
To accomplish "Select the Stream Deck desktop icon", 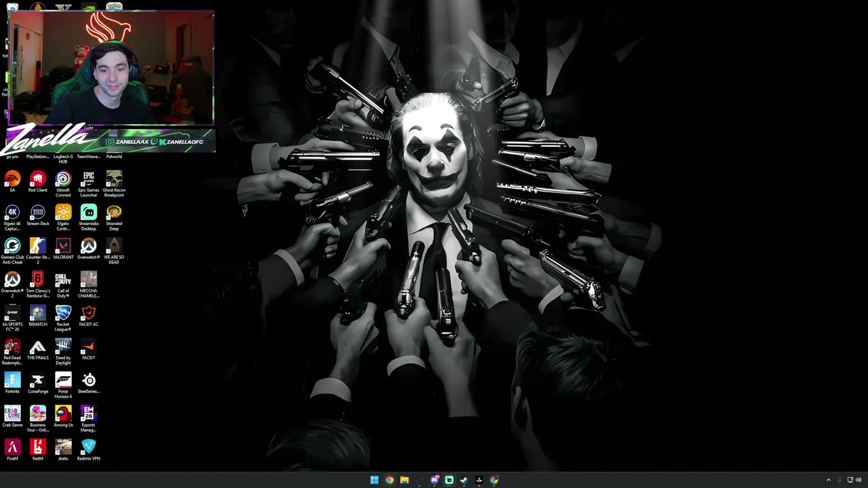I will pos(38,216).
